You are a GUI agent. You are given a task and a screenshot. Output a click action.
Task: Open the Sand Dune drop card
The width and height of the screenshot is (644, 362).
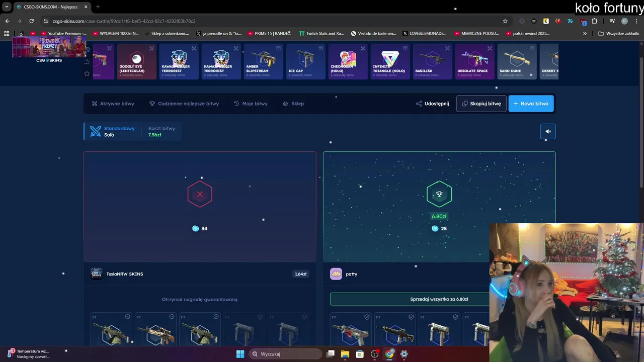click(x=517, y=61)
